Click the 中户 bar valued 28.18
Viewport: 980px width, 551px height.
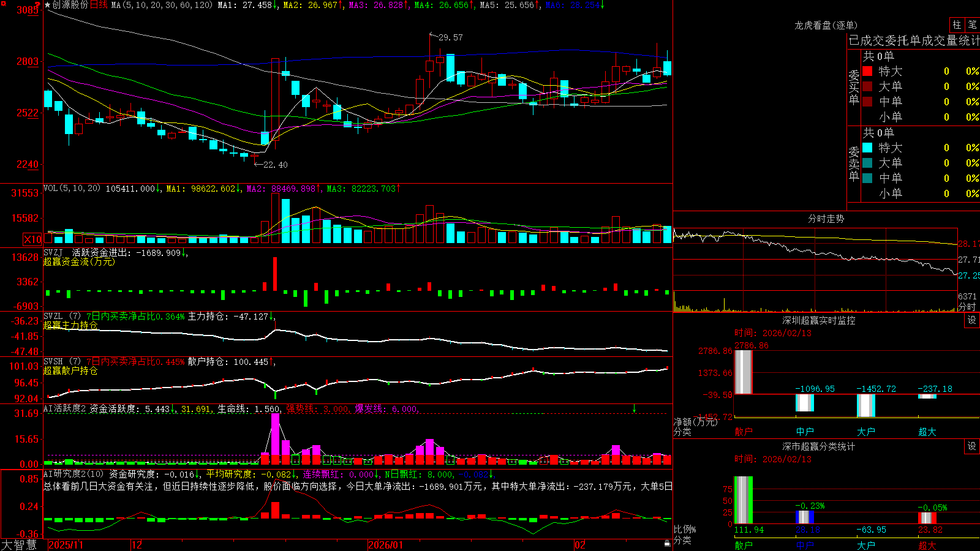(805, 517)
